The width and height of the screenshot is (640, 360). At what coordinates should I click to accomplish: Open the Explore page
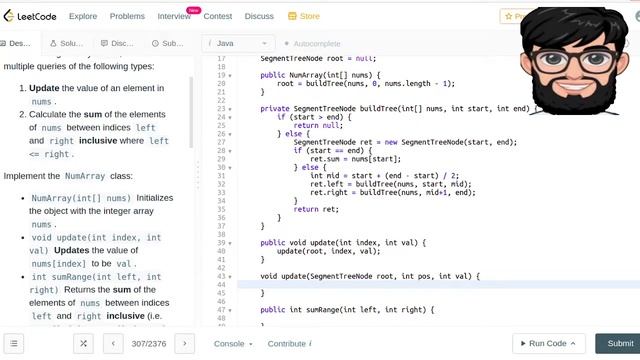point(83,16)
